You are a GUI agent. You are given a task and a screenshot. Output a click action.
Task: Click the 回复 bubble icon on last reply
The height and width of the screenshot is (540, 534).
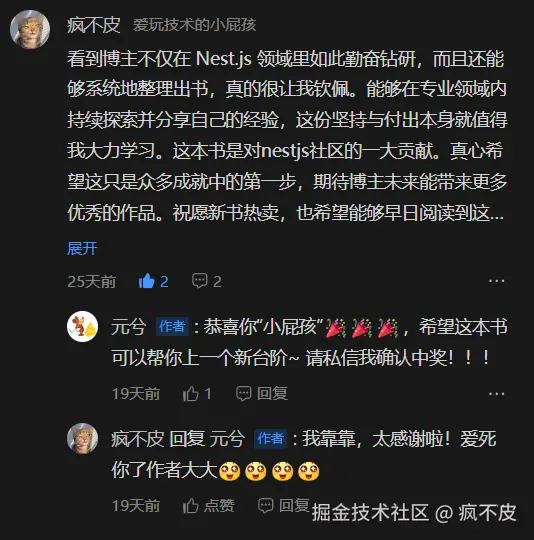[x=266, y=506]
